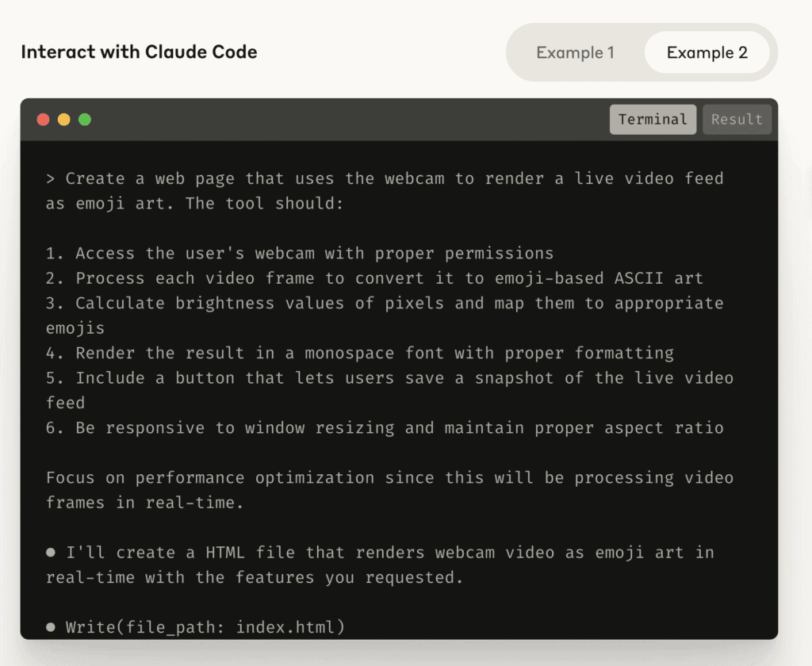812x666 pixels.
Task: Select the Example 2 tab
Action: tap(707, 52)
